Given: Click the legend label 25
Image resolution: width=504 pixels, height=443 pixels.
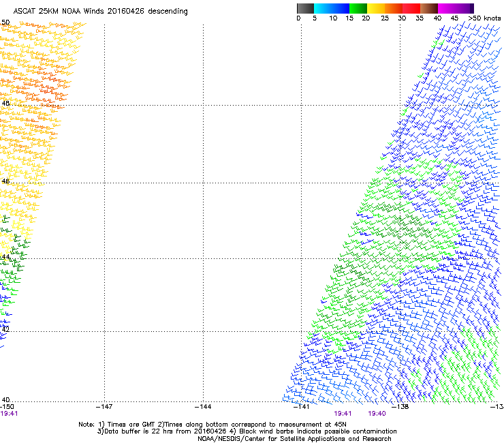Looking at the screenshot, I should pos(385,18).
